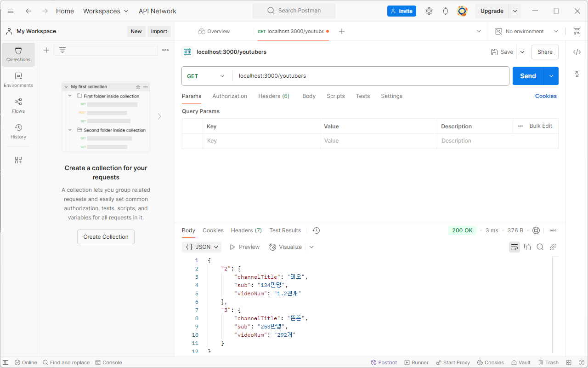Open a new request tab with plus
The height and width of the screenshot is (368, 588).
[x=342, y=31]
